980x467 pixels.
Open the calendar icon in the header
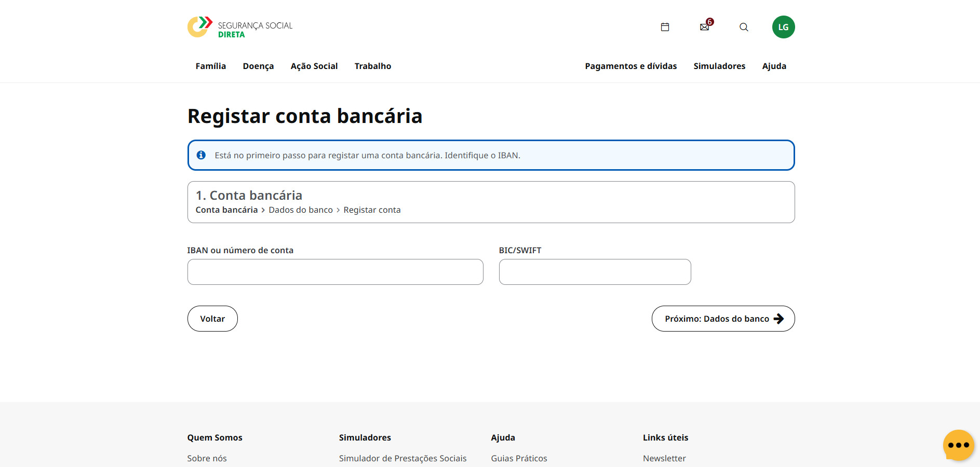(x=665, y=26)
